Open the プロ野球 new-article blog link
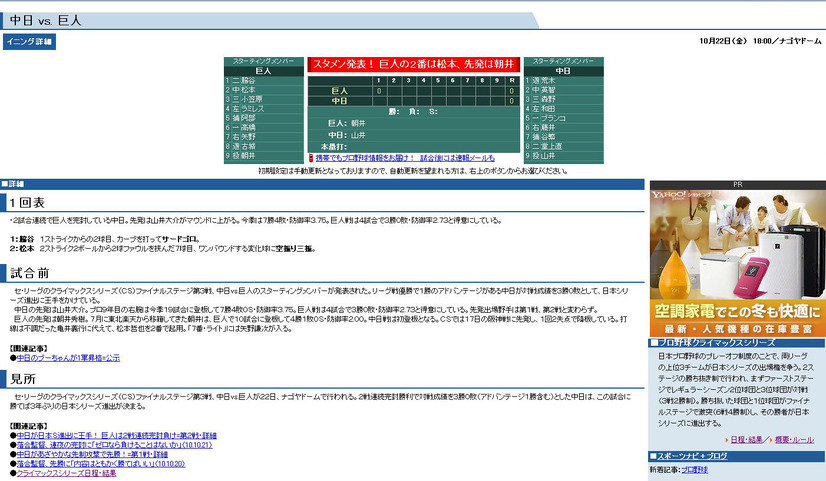This screenshot has width=826, height=481. pyautogui.click(x=694, y=470)
